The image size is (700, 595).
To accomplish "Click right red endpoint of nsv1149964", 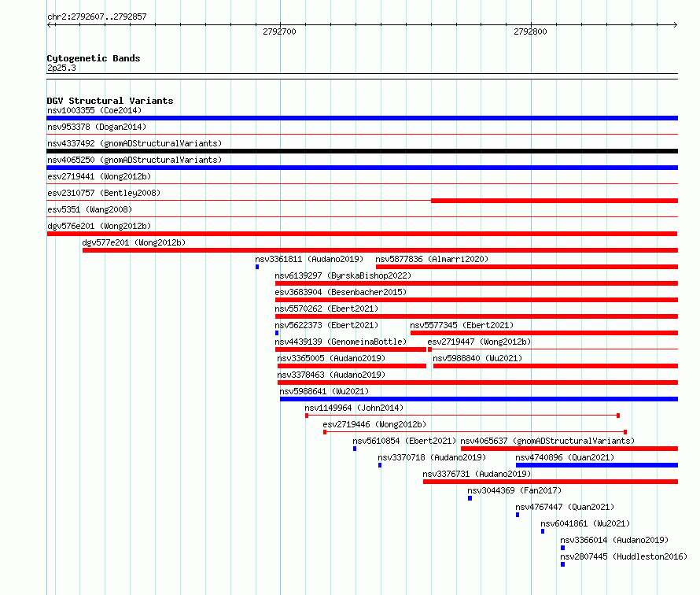I will (x=618, y=416).
